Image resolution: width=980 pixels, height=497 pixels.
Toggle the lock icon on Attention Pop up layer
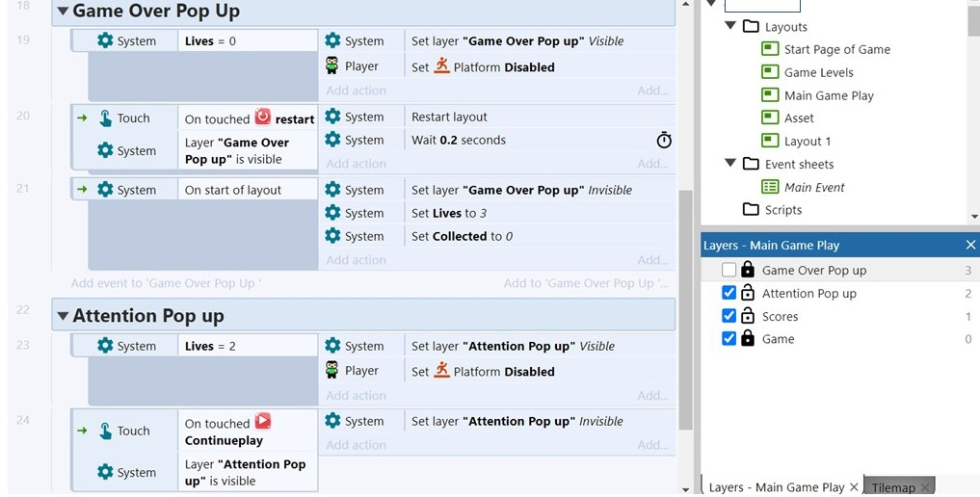pos(748,293)
